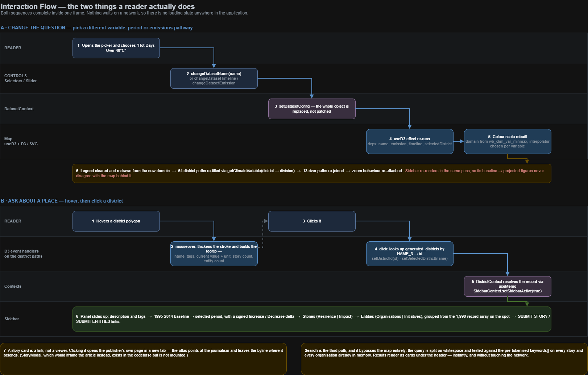
Task: Click the READER lane label in section A
Action: point(13,48)
